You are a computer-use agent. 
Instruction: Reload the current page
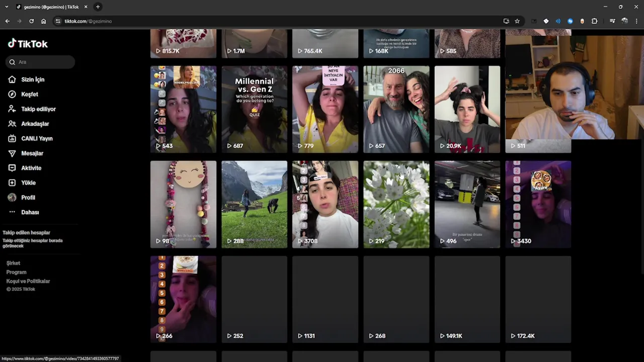click(31, 21)
